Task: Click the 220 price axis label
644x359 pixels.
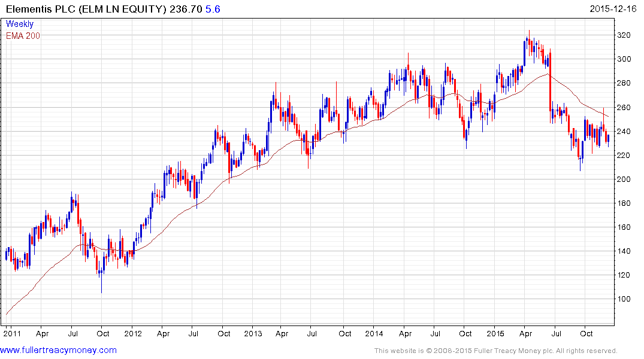Action: (x=624, y=155)
